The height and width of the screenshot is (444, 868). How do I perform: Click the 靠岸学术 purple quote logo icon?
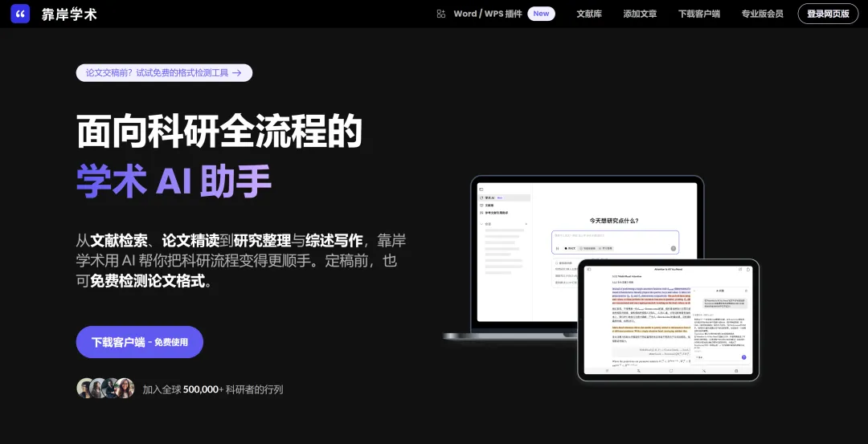tap(20, 14)
